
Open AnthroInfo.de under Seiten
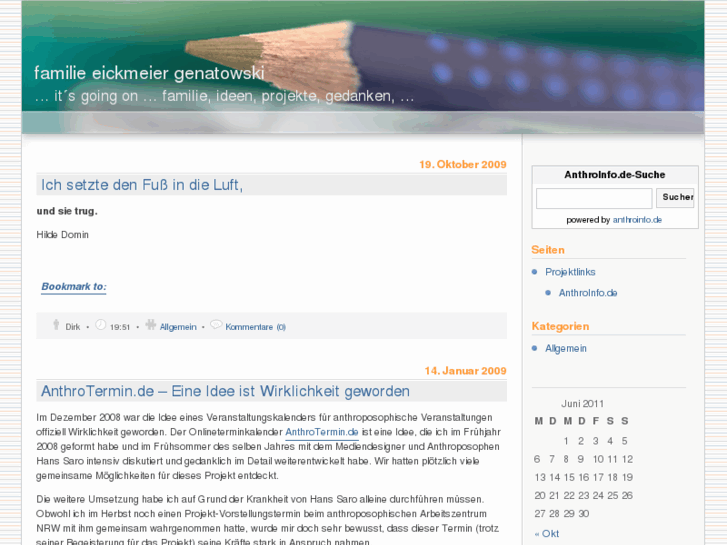coord(588,293)
